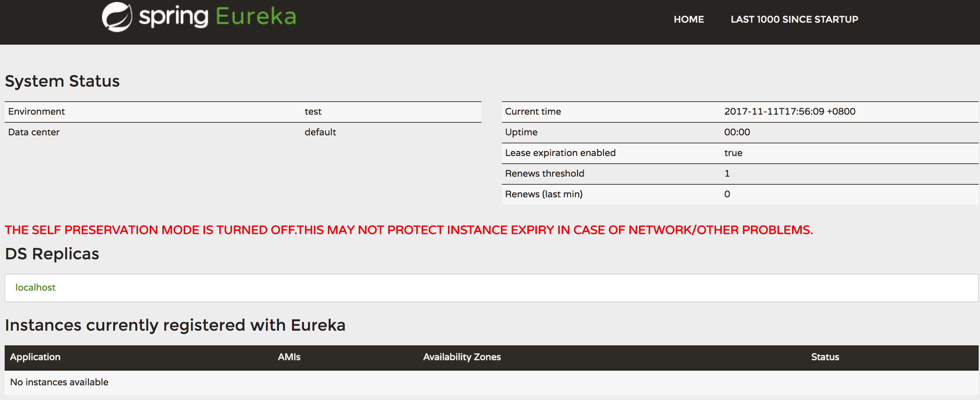
Task: Click the Lease expiration value 'true'
Action: [733, 153]
